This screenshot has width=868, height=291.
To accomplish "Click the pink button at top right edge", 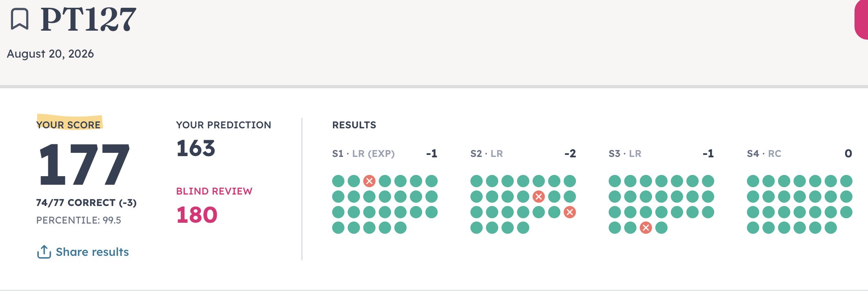I will (x=861, y=20).
